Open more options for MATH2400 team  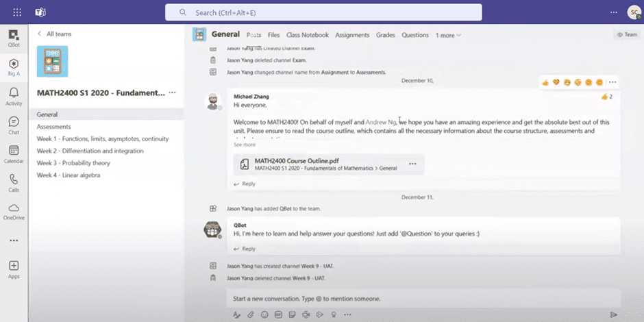pos(172,92)
